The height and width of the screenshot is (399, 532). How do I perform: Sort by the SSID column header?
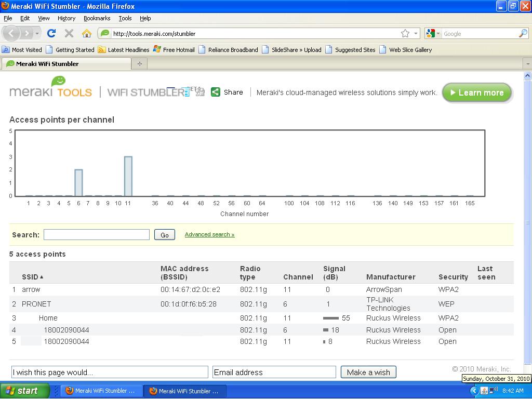33,277
